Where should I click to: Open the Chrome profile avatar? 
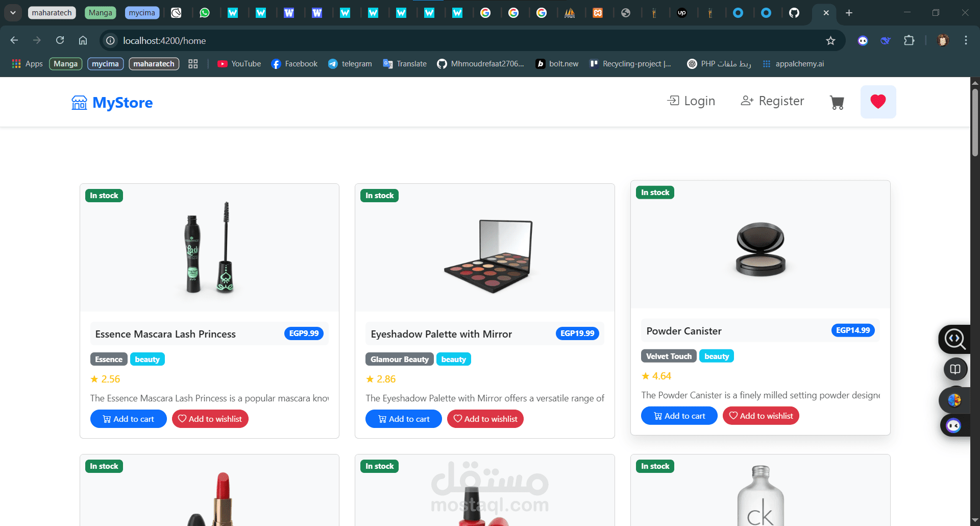tap(943, 40)
